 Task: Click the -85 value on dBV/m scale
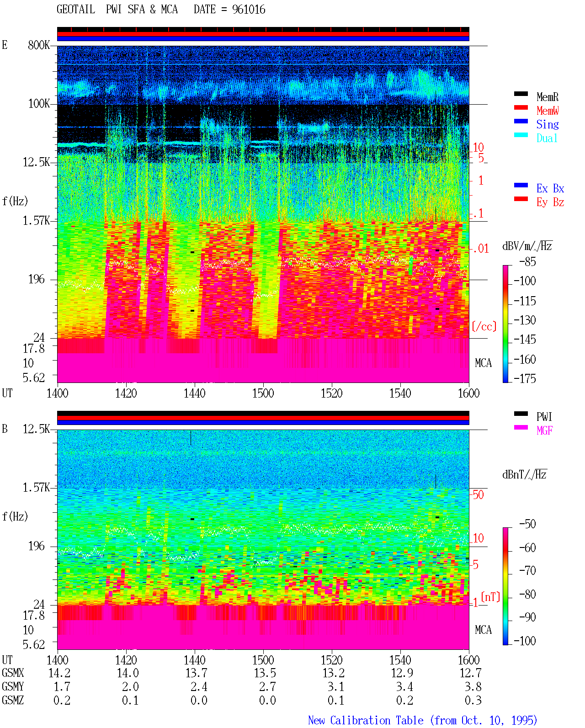(x=528, y=262)
